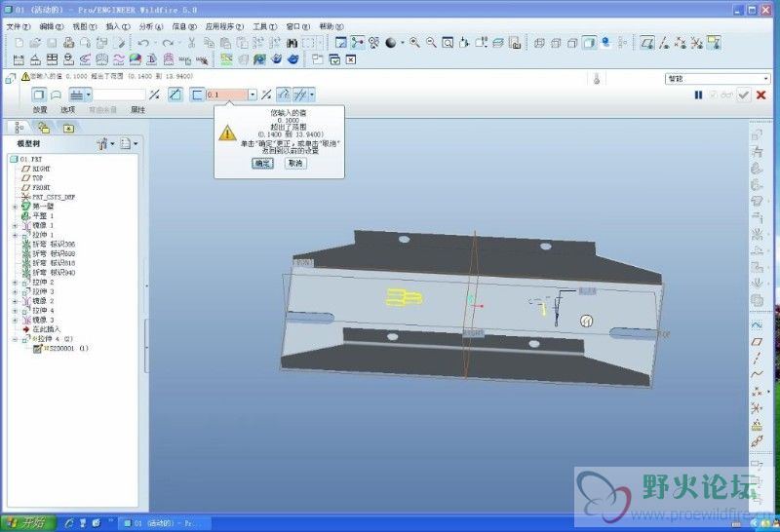Toggle the remove material icon
The height and width of the screenshot is (532, 780).
pos(175,94)
